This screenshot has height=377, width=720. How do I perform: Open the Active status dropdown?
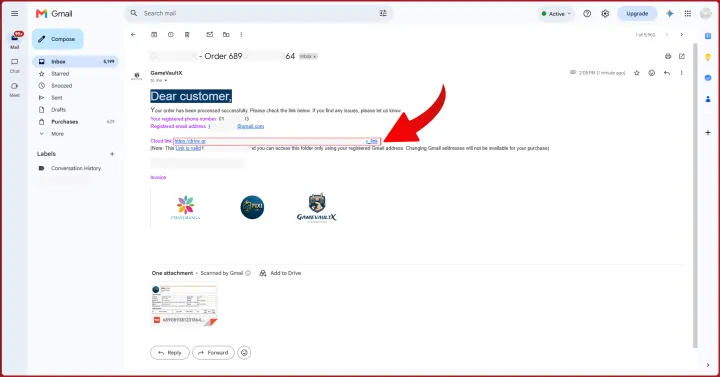tap(556, 14)
